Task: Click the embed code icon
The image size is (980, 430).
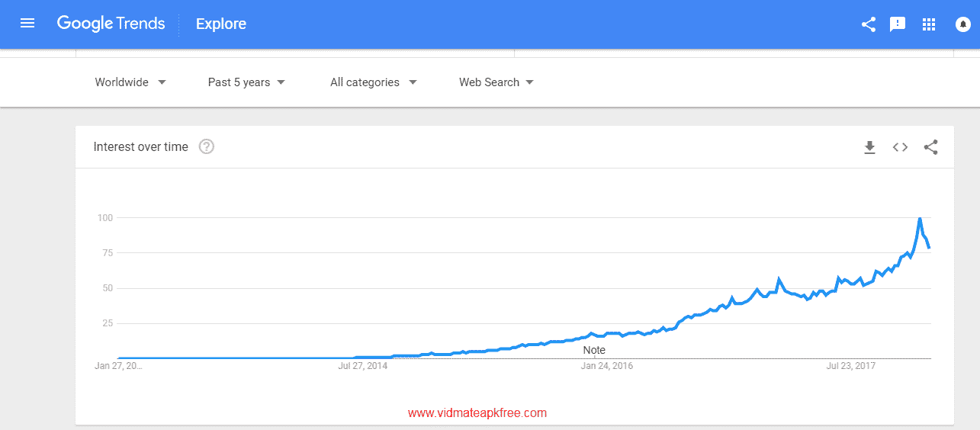Action: 900,147
